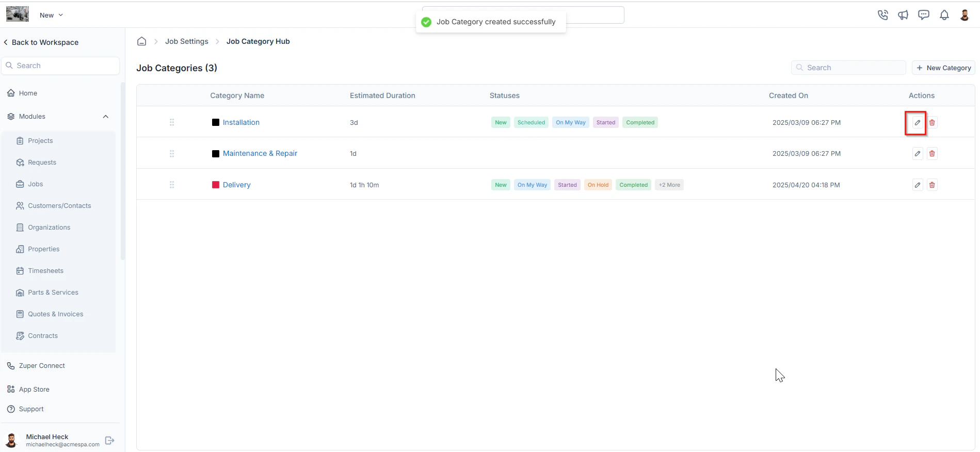980x452 pixels.
Task: Click the sidebar Search field
Action: [60, 66]
